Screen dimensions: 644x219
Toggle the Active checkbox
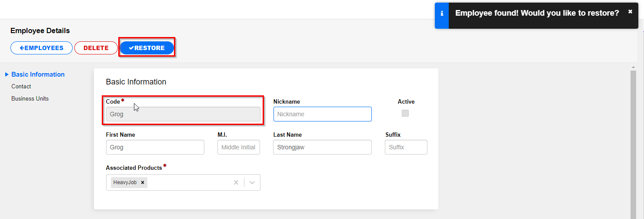coord(405,113)
